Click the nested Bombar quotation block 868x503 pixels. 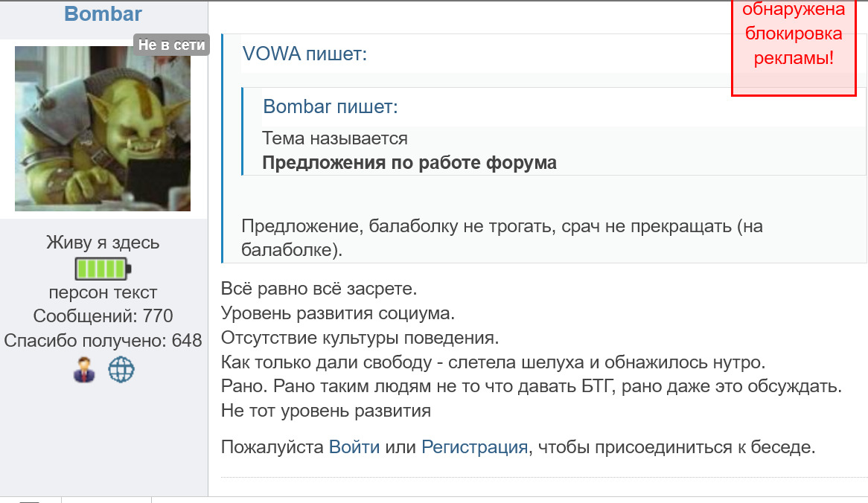(x=521, y=134)
